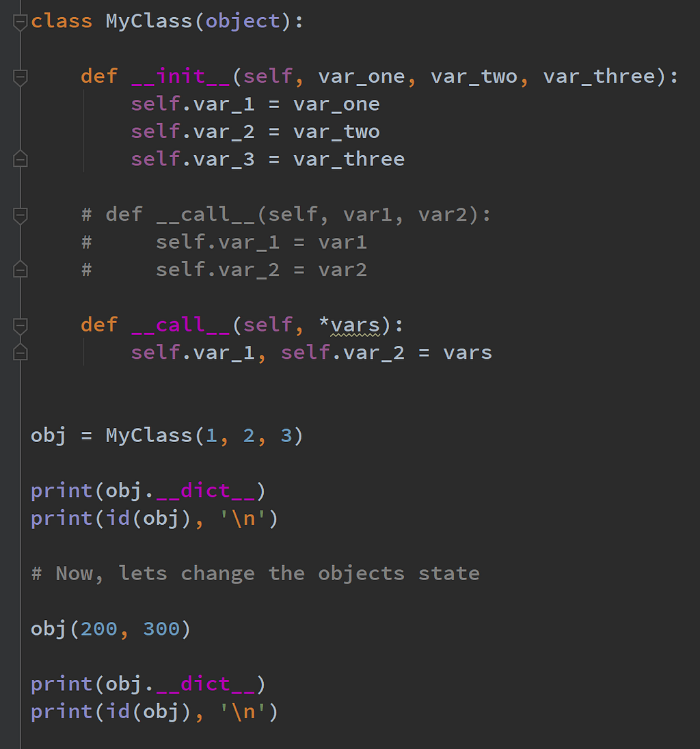Viewport: 700px width, 749px height.
Task: Click the object base class name
Action: (243, 21)
